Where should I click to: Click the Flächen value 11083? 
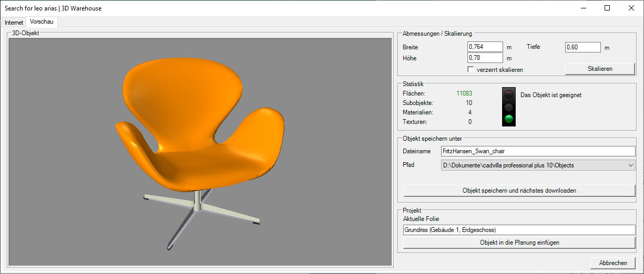coord(464,93)
